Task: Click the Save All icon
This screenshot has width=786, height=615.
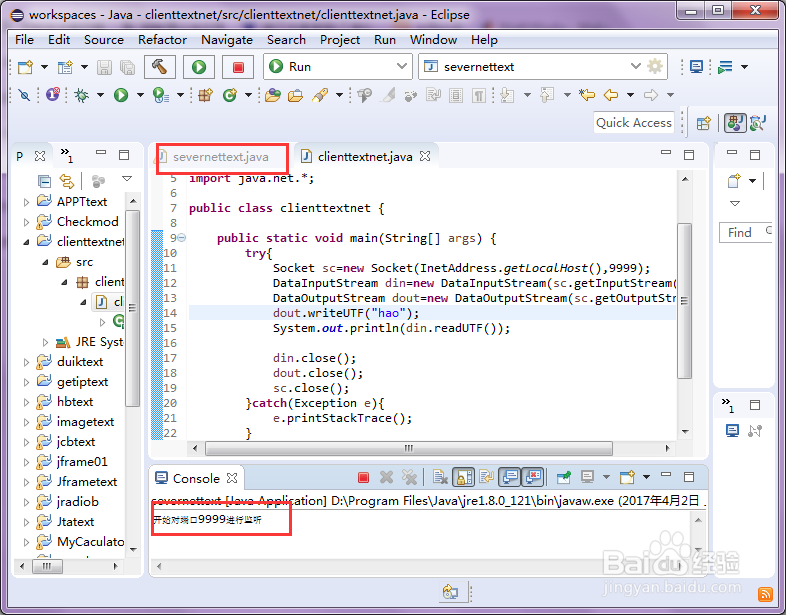Action: click(127, 67)
